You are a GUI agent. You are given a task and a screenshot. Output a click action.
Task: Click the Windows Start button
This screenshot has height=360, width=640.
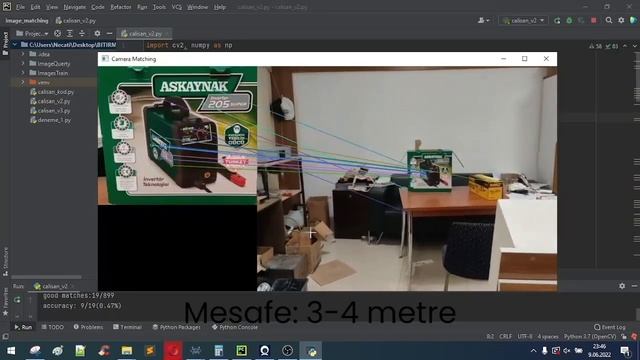click(x=11, y=351)
